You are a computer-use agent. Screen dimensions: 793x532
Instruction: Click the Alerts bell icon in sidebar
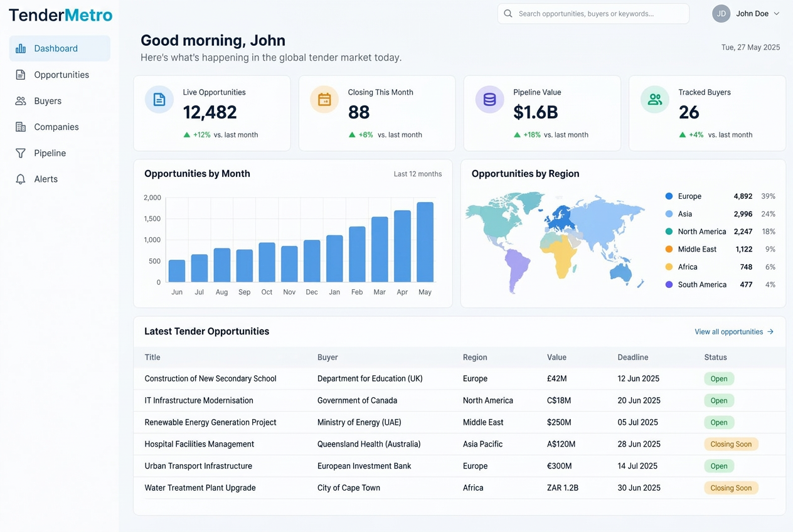(x=21, y=179)
